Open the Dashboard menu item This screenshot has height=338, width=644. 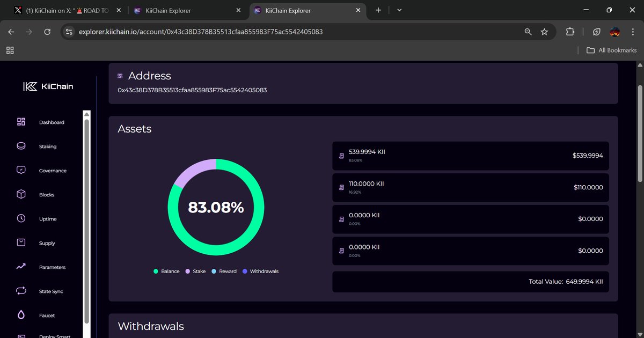pyautogui.click(x=52, y=122)
